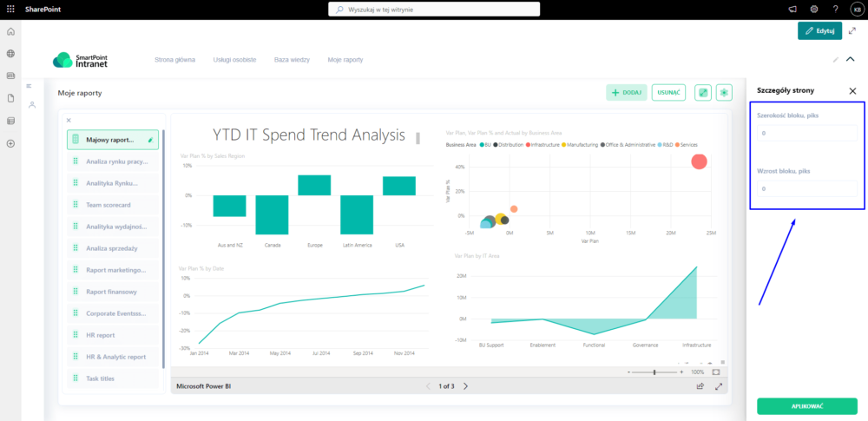Open the SharePoint app launcher grid

point(10,9)
